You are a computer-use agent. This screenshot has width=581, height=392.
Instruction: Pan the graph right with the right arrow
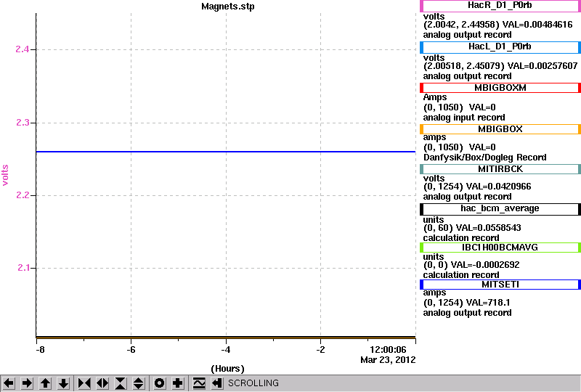[x=27, y=383]
